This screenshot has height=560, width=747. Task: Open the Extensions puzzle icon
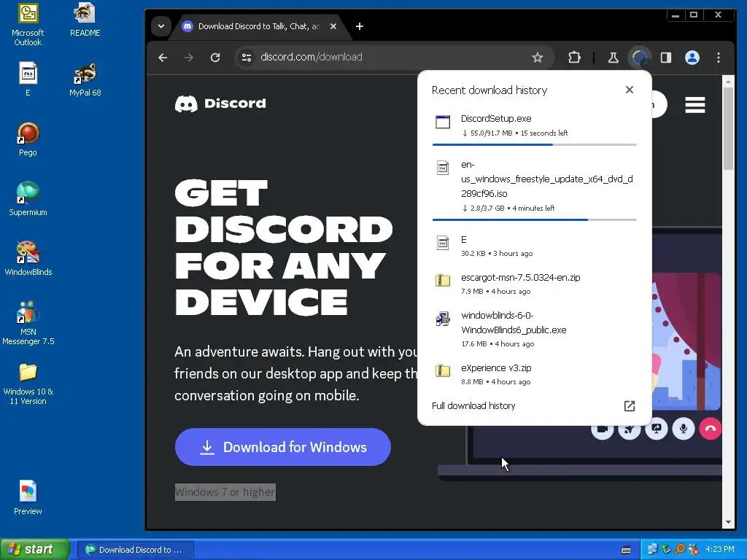click(575, 58)
